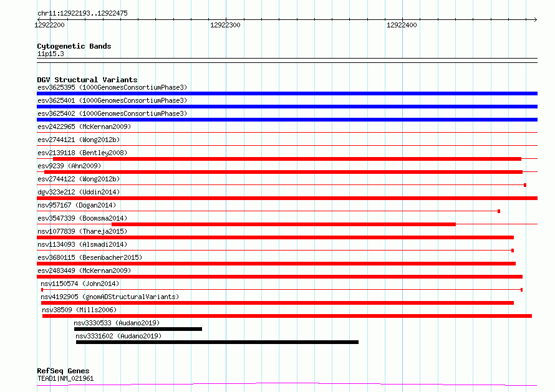555x392 pixels.
Task: Click ruler position 12922200
Action: pos(49,25)
